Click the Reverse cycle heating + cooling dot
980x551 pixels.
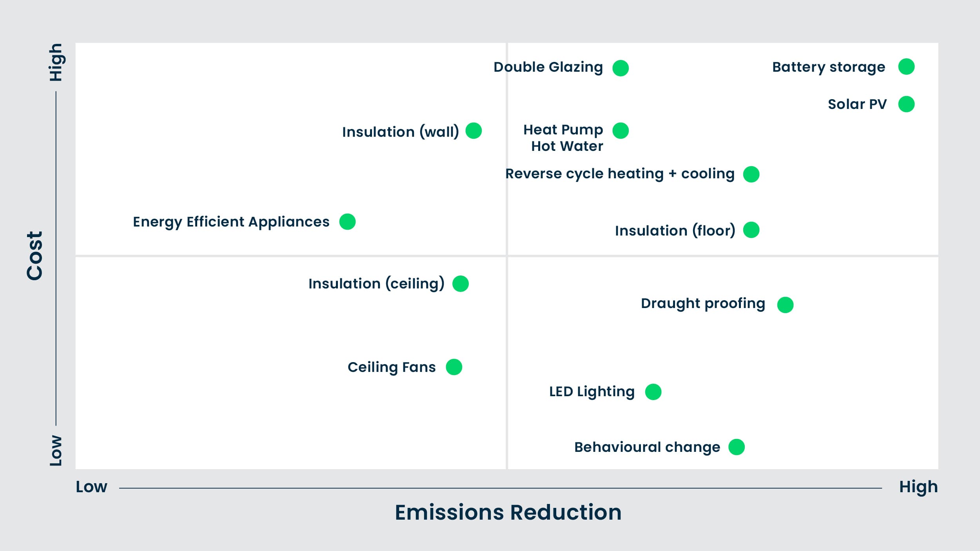[x=751, y=174]
